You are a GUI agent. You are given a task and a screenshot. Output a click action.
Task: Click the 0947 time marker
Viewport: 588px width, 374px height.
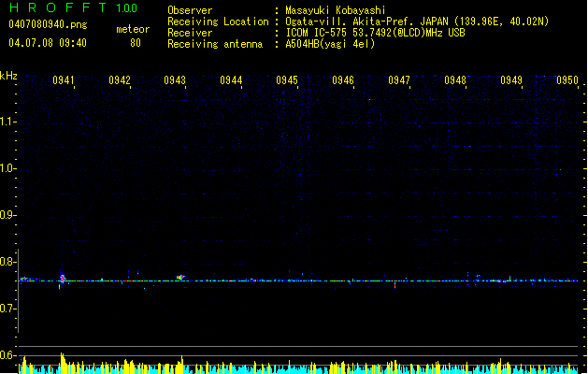[399, 80]
